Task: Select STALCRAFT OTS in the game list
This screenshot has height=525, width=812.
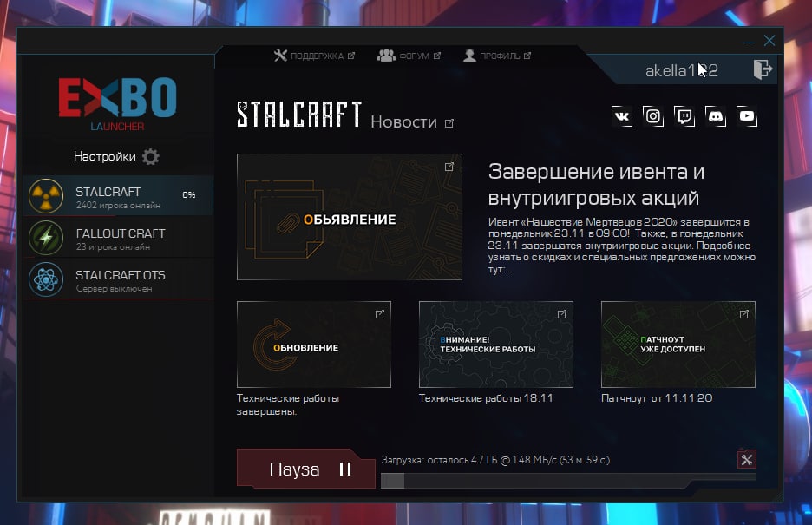Action: [118, 279]
